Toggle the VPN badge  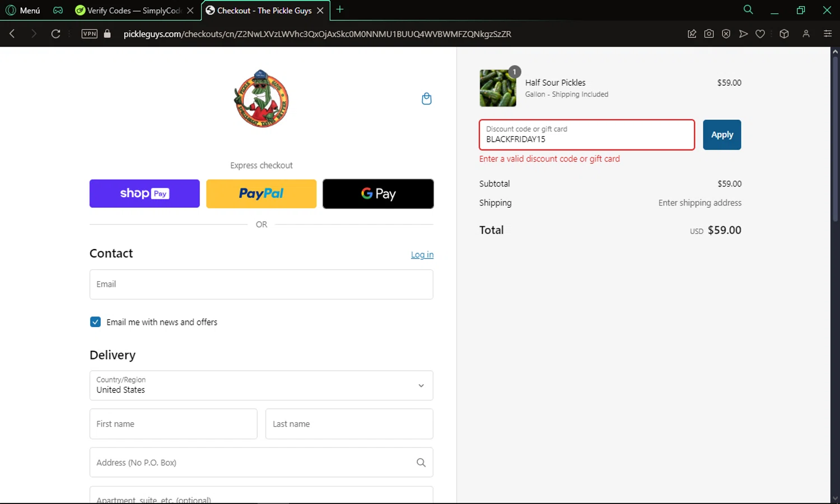pos(89,34)
